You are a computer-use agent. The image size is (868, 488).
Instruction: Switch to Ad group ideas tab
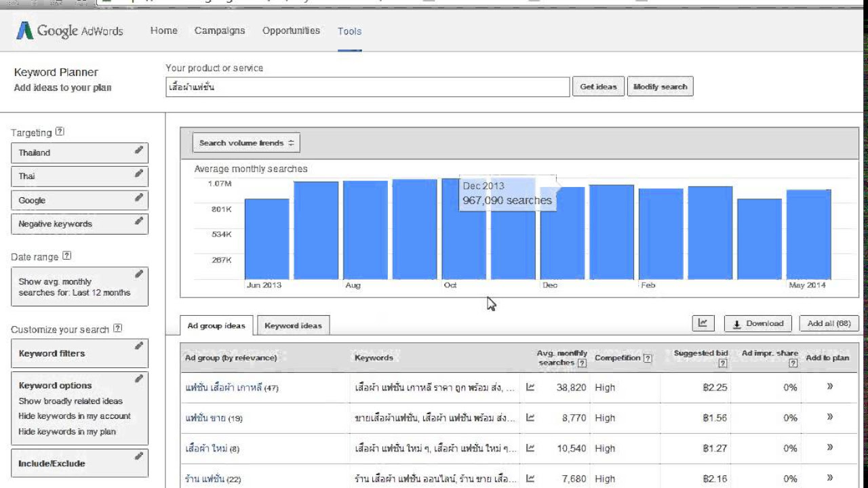(216, 326)
